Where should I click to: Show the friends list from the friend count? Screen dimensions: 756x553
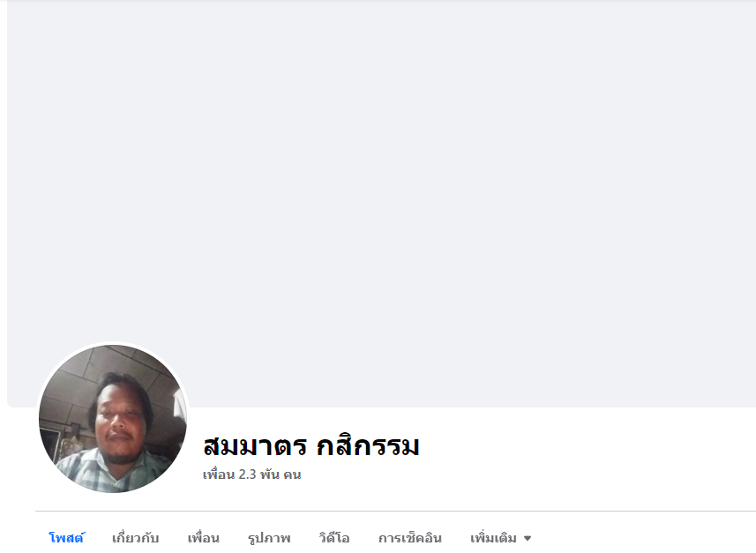coord(251,475)
